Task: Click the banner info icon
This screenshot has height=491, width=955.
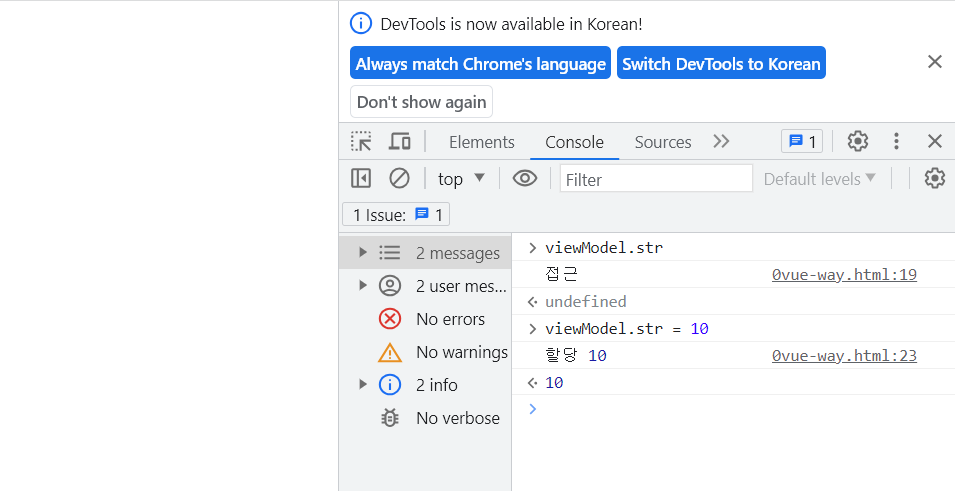Action: coord(361,24)
